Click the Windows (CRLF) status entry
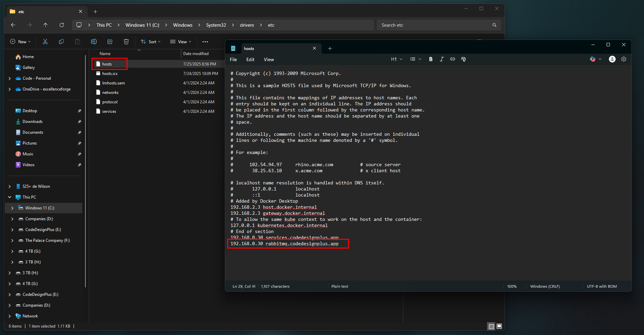Viewport: 644px width, 335px height. pos(545,286)
